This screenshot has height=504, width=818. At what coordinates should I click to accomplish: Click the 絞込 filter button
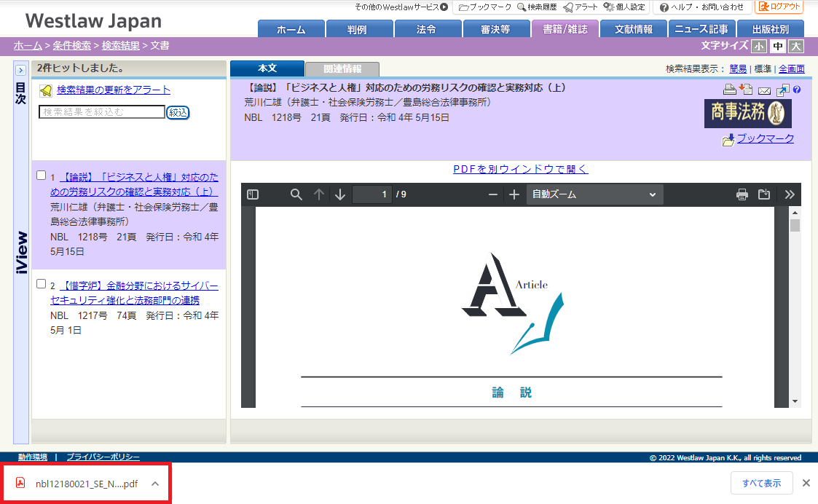178,112
